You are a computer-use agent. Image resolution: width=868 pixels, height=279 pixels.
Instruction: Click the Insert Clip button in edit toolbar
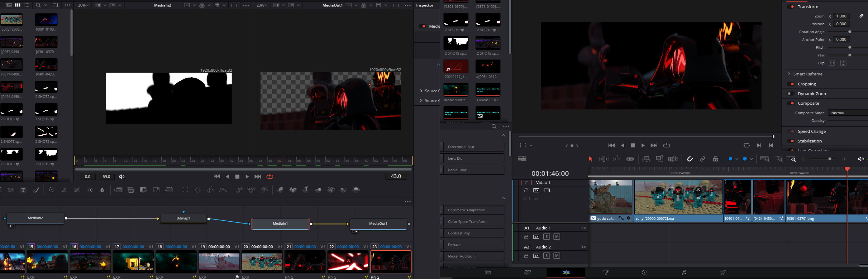pyautogui.click(x=646, y=159)
